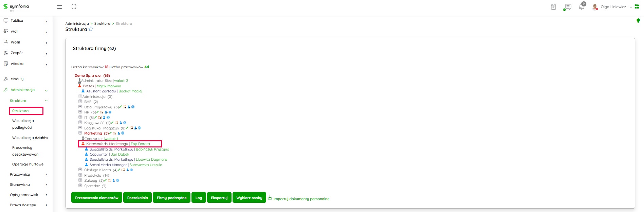Click the hamburger menu icon
The width and height of the screenshot is (644, 212).
pyautogui.click(x=59, y=7)
